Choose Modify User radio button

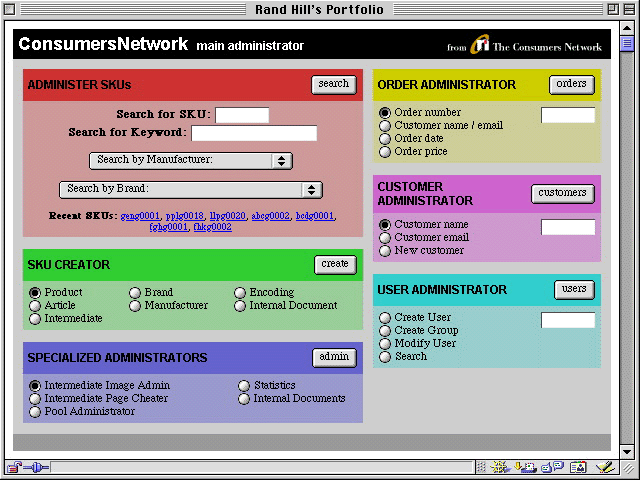[384, 344]
